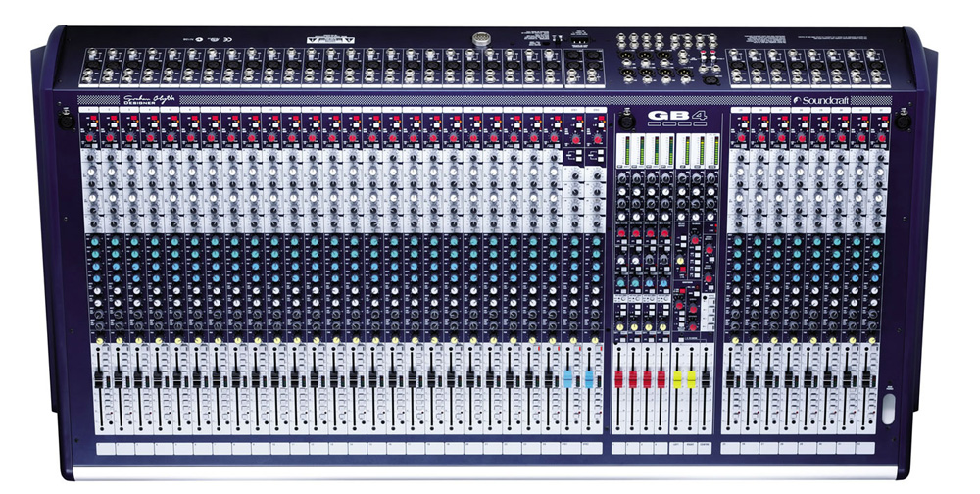Move the second yellow master fader
This screenshot has height=494, width=980.
point(691,379)
